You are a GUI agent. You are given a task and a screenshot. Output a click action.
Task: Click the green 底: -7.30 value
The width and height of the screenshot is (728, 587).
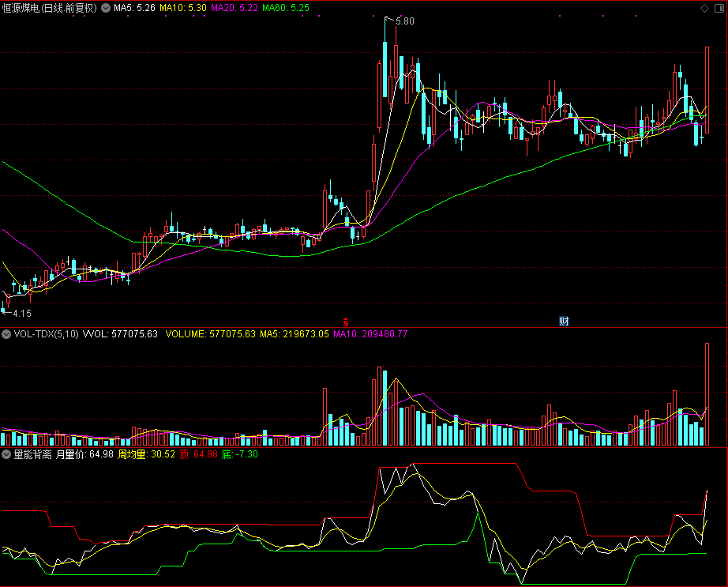pyautogui.click(x=239, y=454)
